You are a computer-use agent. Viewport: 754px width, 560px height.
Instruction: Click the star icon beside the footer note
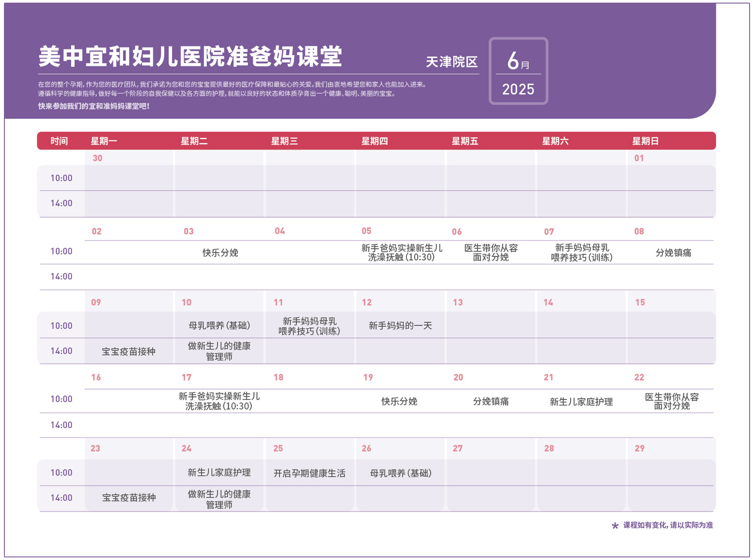(615, 525)
